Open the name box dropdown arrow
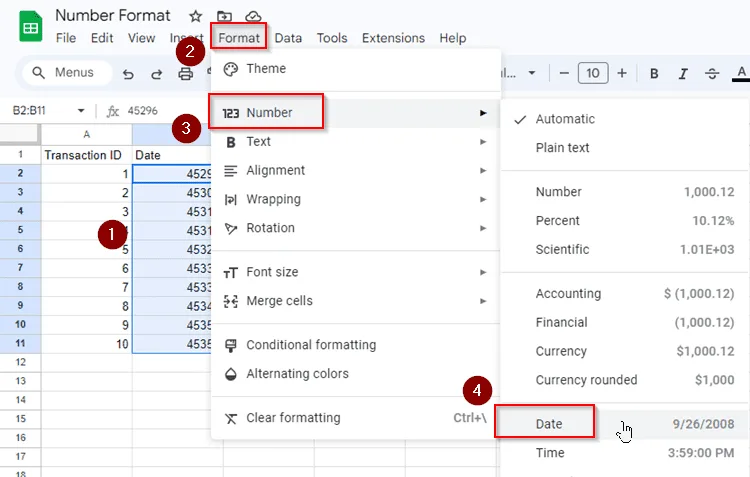Viewport: 750px width, 477px height. [81, 111]
